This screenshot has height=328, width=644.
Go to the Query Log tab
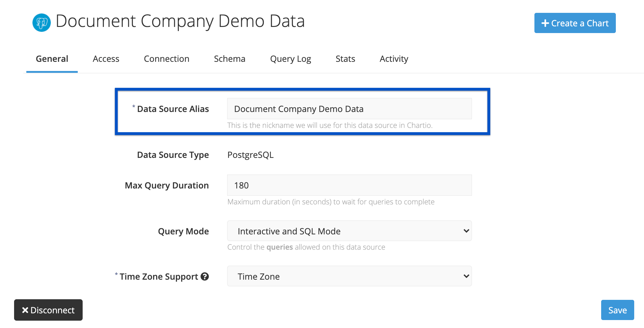point(290,59)
